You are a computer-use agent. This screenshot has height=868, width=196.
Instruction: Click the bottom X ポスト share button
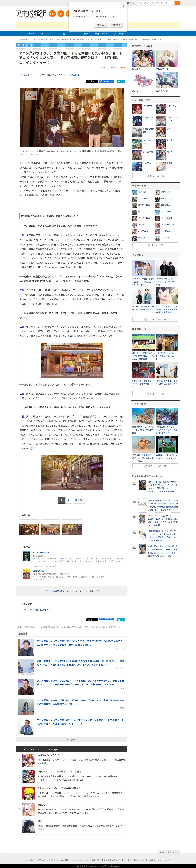click(92, 620)
